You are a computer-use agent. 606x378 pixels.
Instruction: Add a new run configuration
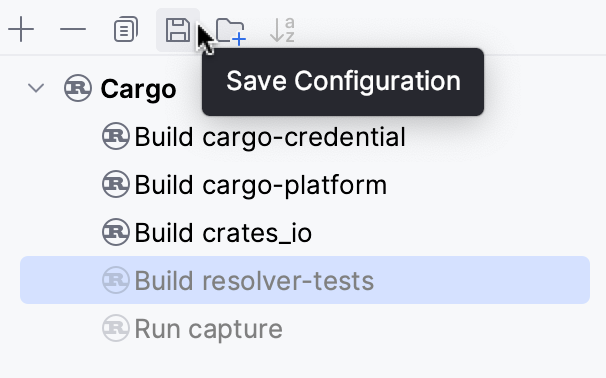click(21, 29)
